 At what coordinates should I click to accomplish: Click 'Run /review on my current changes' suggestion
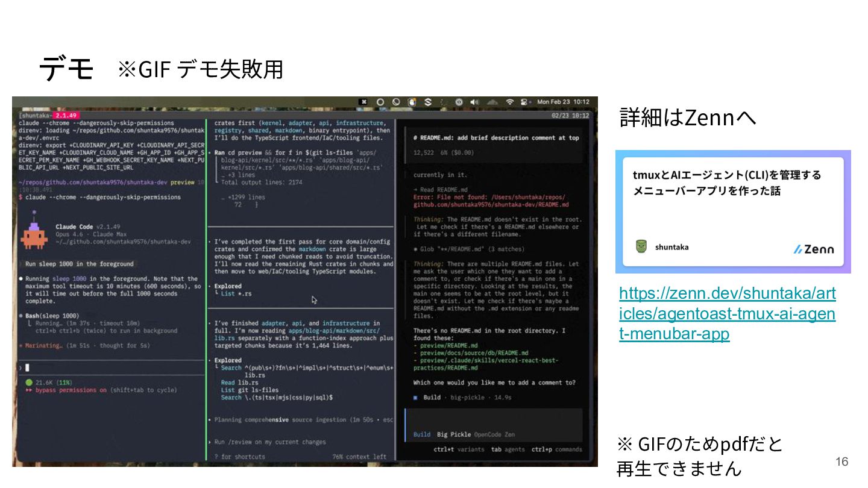[266, 442]
